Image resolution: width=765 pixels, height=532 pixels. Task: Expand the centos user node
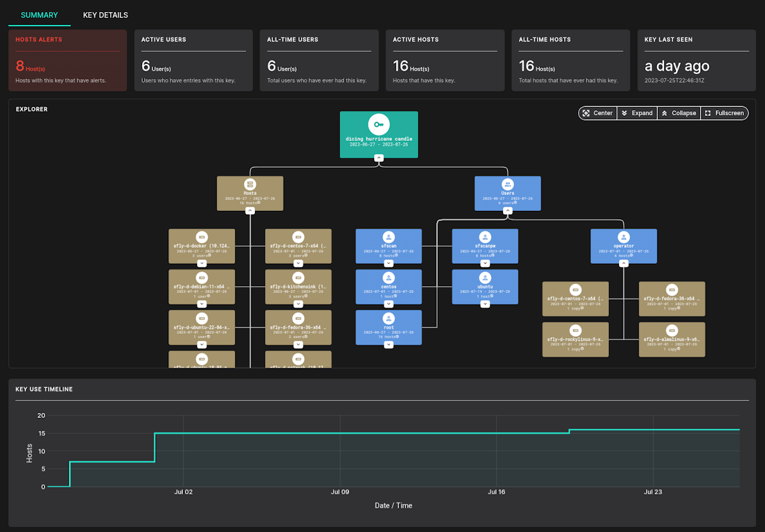coord(388,303)
